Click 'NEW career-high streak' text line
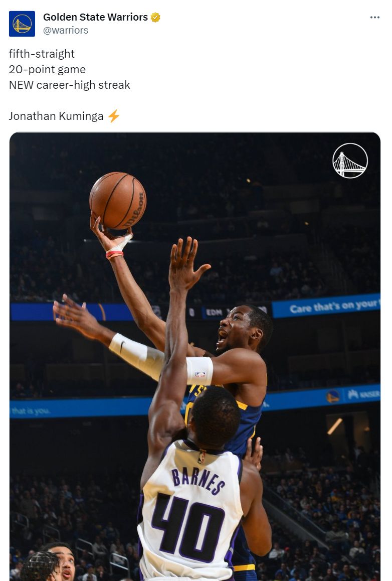This screenshot has width=392, height=581. coord(70,85)
